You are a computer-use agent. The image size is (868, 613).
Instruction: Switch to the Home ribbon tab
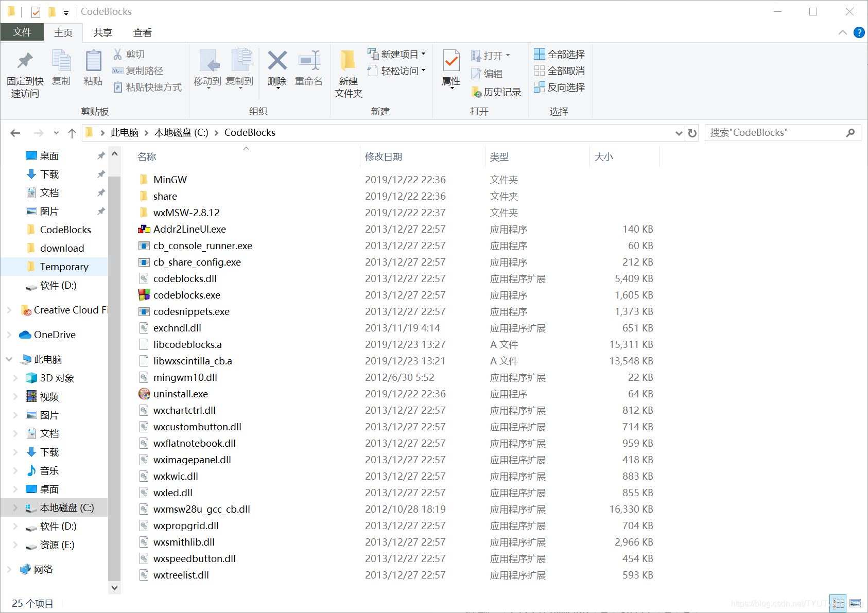click(63, 32)
